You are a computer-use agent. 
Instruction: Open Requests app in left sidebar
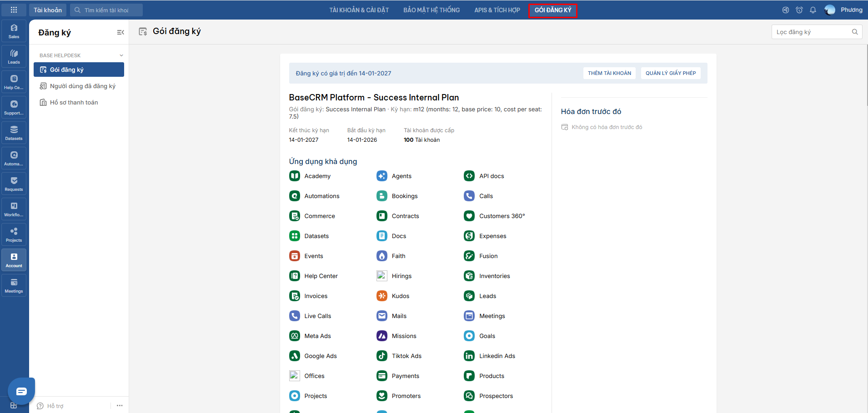(14, 184)
